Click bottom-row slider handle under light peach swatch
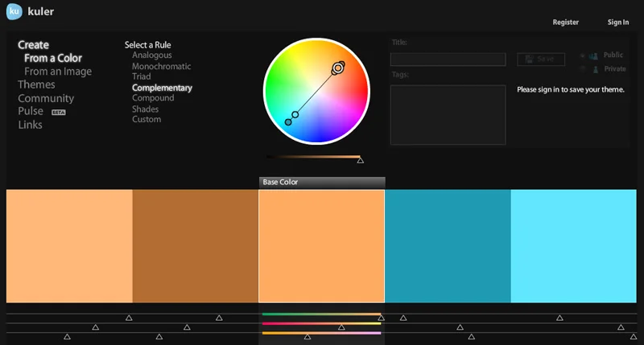The image size is (644, 345). pyautogui.click(x=67, y=337)
